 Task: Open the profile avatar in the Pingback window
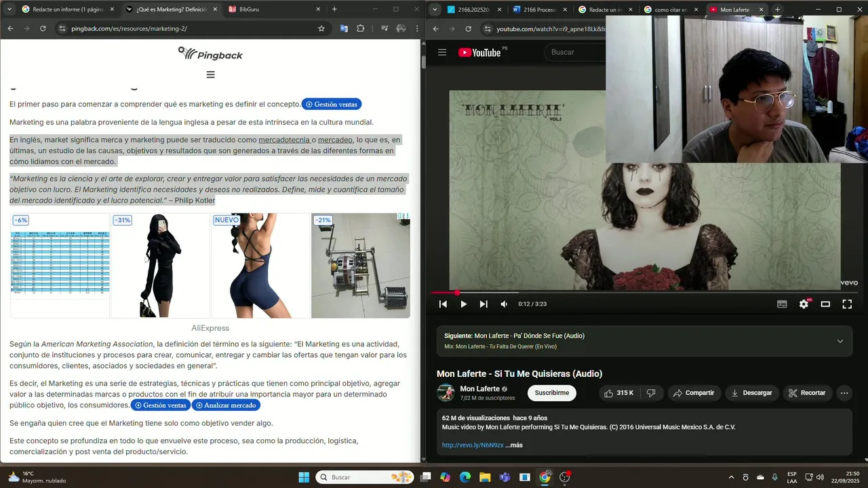[401, 28]
